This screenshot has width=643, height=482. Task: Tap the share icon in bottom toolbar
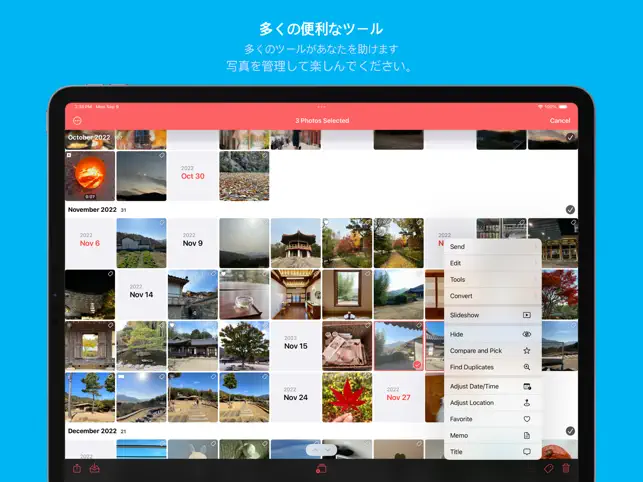pos(77,468)
